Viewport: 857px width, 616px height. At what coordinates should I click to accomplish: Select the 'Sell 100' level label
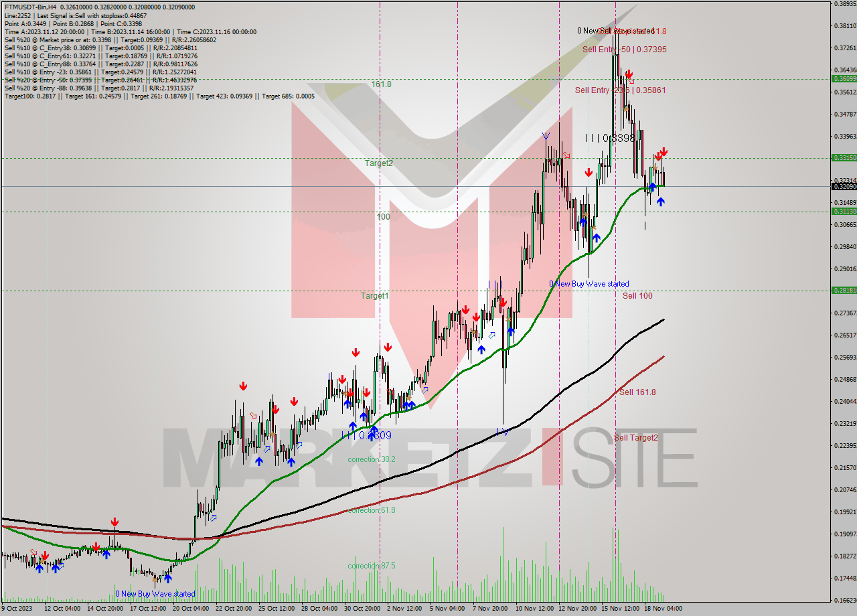pos(637,295)
